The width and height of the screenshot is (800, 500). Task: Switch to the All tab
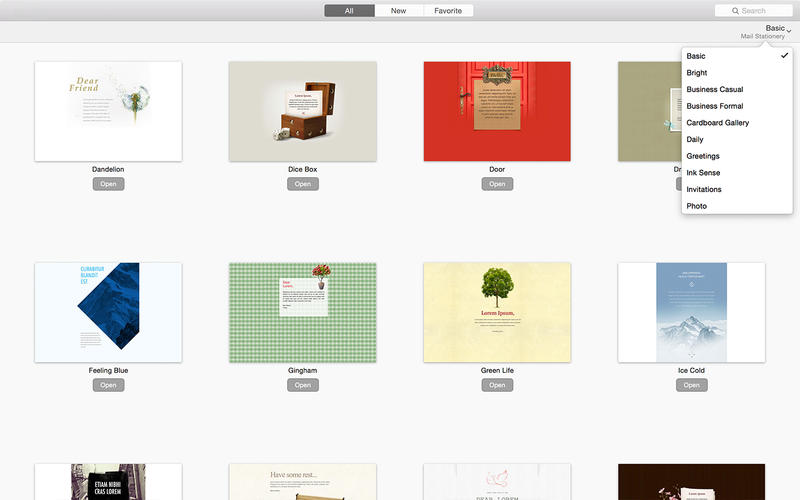pyautogui.click(x=349, y=11)
